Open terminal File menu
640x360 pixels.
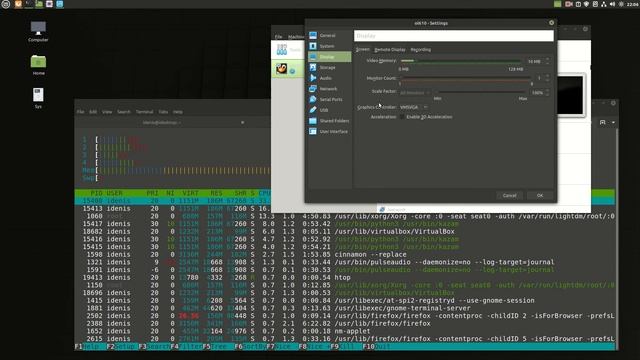point(80,111)
